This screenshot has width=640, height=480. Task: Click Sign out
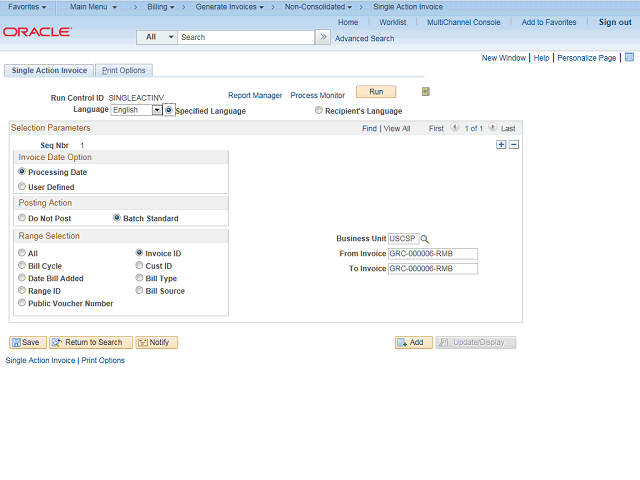[615, 22]
